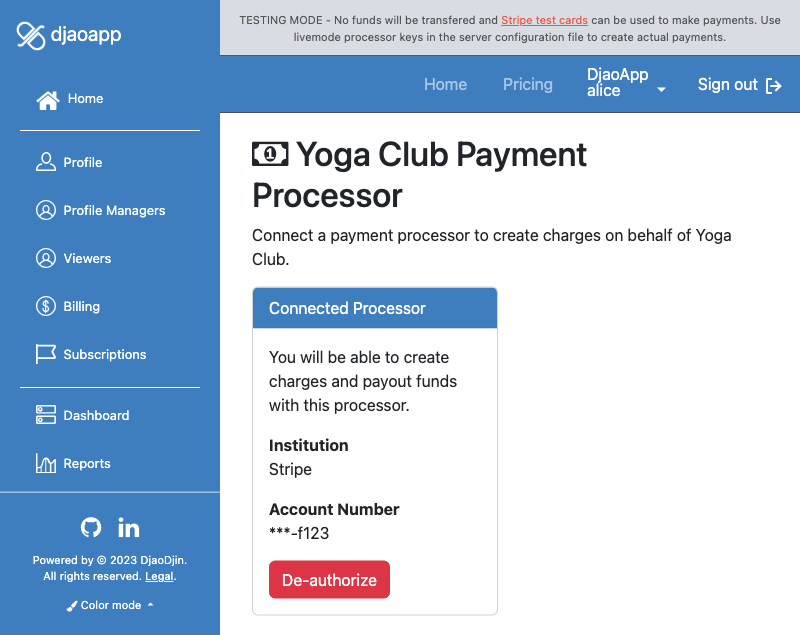Click the Viewers label in sidebar
The width and height of the screenshot is (800, 635).
tap(87, 258)
